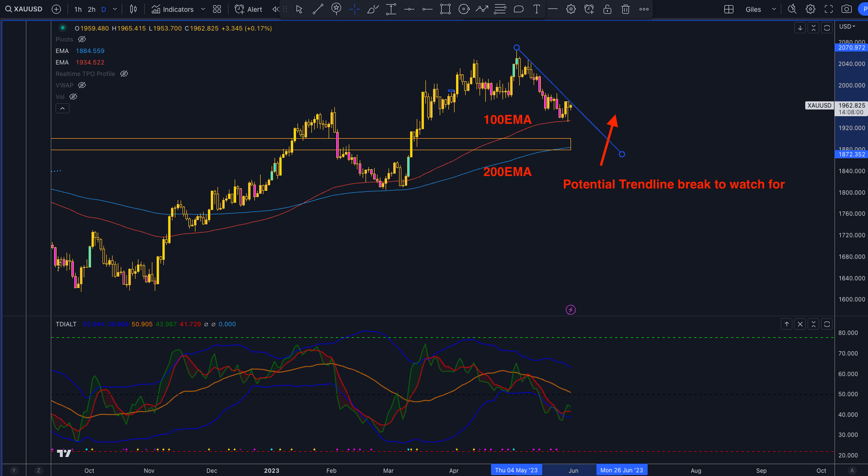Select the circle shape tool
Screen dimensions: 868x476
(x=464, y=9)
